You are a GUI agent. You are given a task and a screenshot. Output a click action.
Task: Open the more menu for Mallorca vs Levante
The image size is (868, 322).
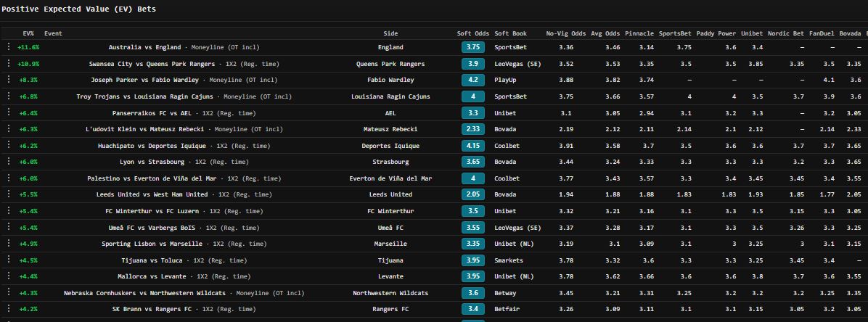[9, 276]
